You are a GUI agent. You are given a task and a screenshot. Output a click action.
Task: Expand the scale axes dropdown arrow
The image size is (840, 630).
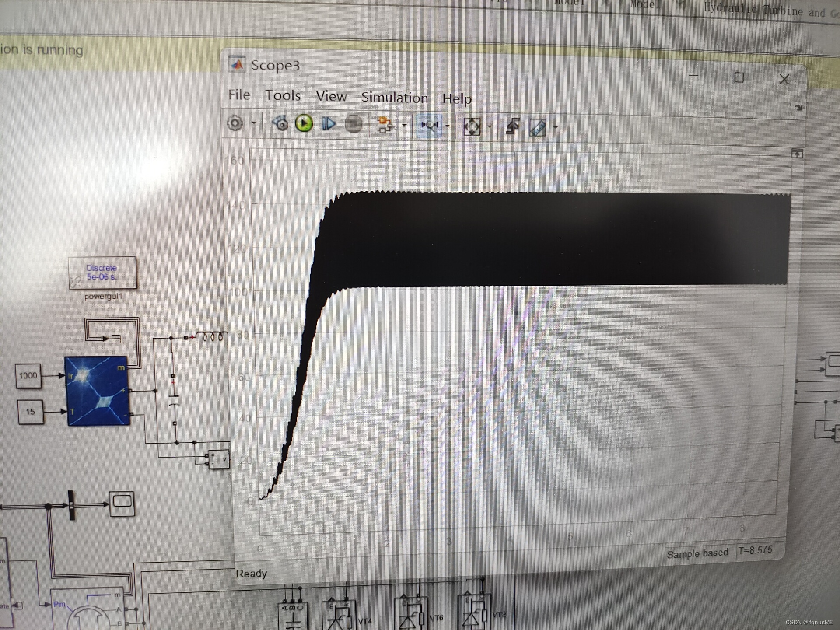(490, 127)
